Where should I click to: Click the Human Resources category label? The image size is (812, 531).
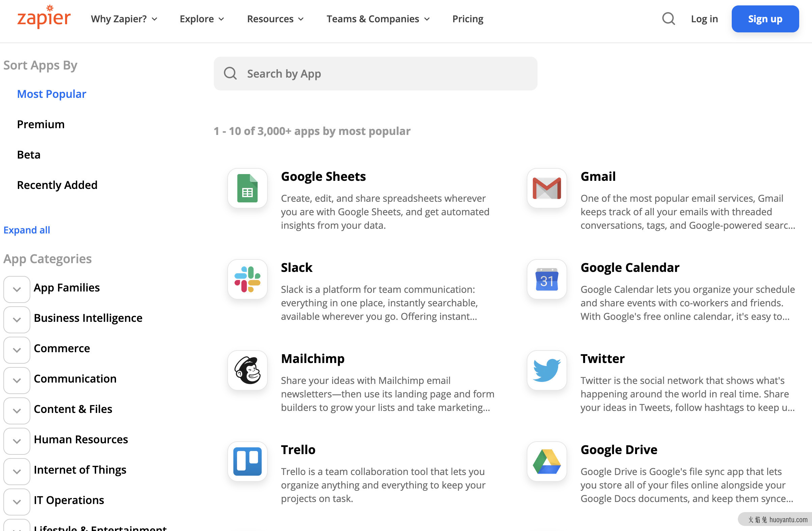pos(81,439)
